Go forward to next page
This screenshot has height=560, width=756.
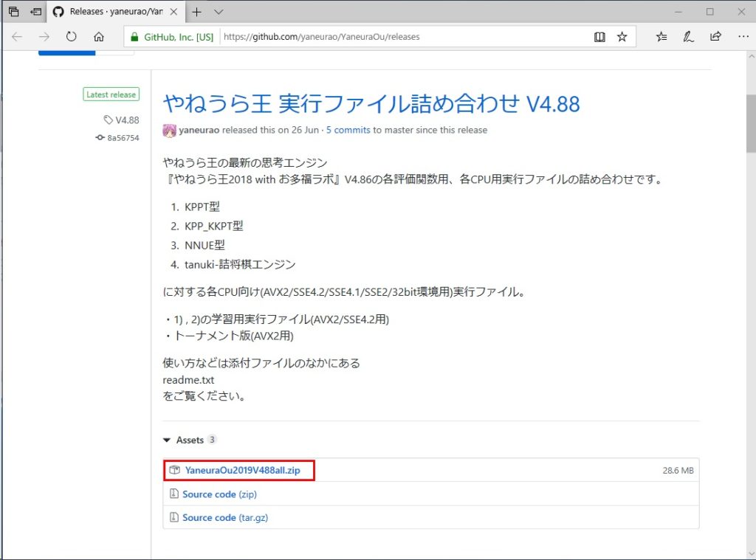(44, 37)
